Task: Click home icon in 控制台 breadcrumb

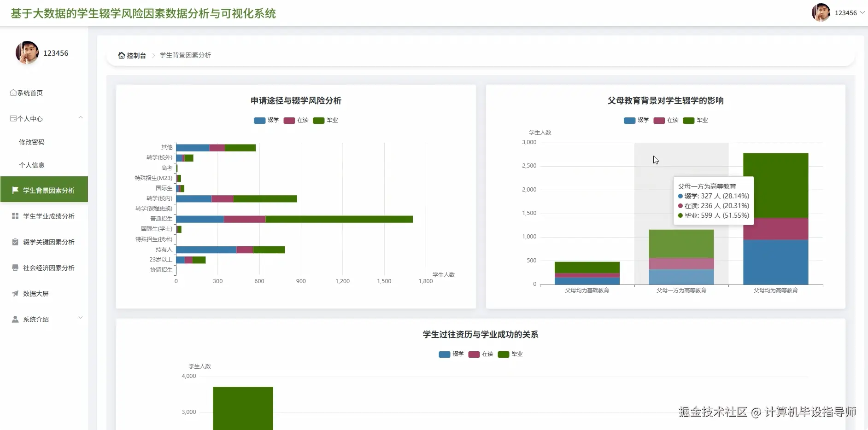Action: [x=122, y=55]
